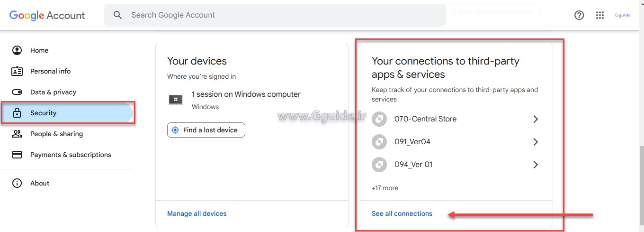Open Data & privacy section
Screen dimensions: 644x232
tap(53, 92)
